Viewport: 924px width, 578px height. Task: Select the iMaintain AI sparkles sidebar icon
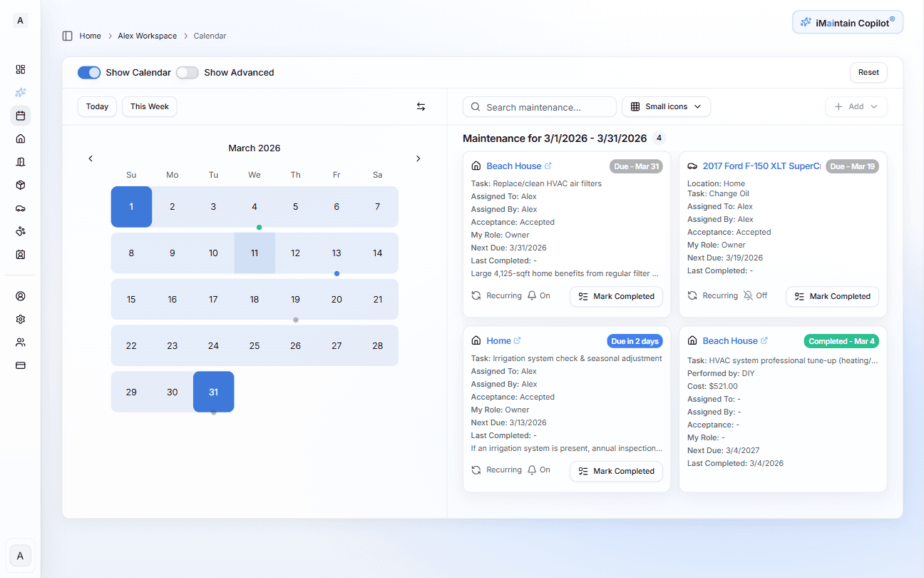pos(20,91)
